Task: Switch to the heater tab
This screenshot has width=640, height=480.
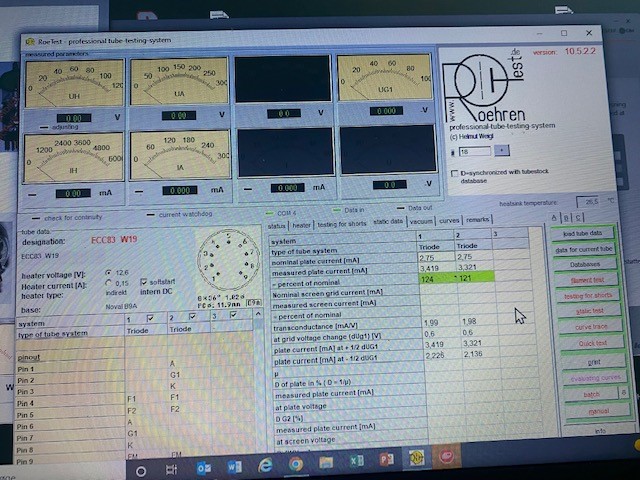Action: tap(301, 224)
